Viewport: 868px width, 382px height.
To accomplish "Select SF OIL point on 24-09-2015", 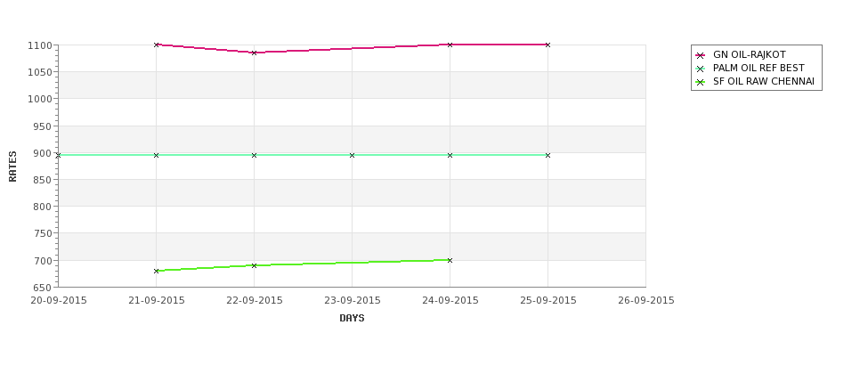I will pos(450,260).
